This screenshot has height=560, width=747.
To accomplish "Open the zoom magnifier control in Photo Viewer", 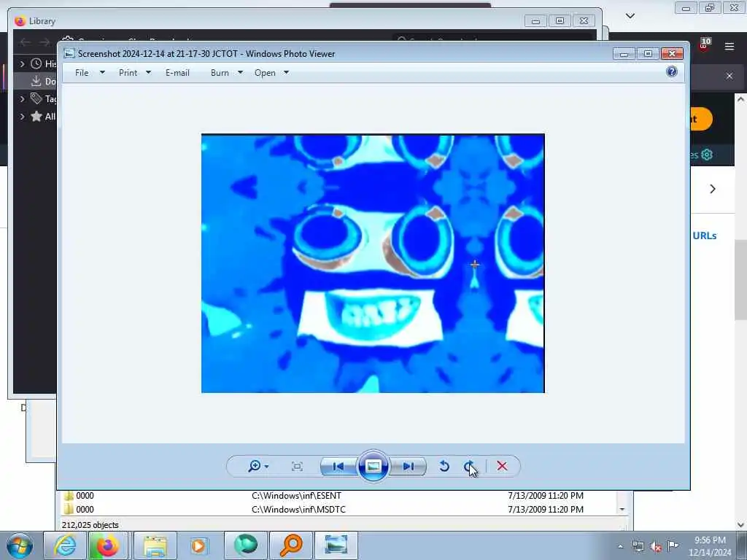I will 258,466.
